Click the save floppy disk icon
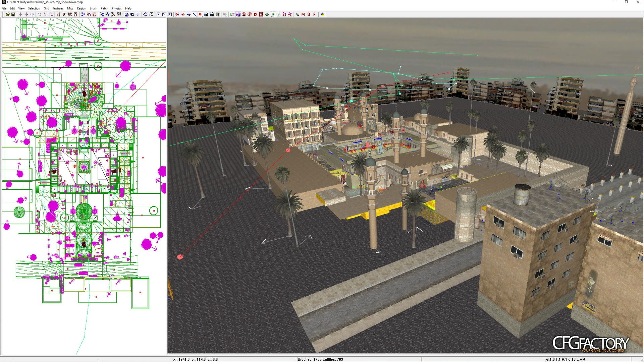Viewport: 644px width, 362px height. (13, 14)
